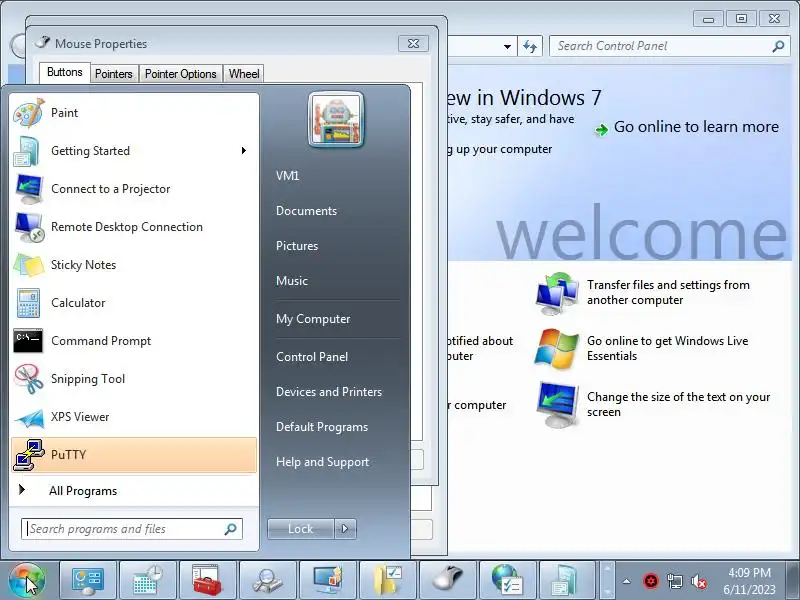Open the shutdown options arrow beside Lock

pyautogui.click(x=345, y=529)
